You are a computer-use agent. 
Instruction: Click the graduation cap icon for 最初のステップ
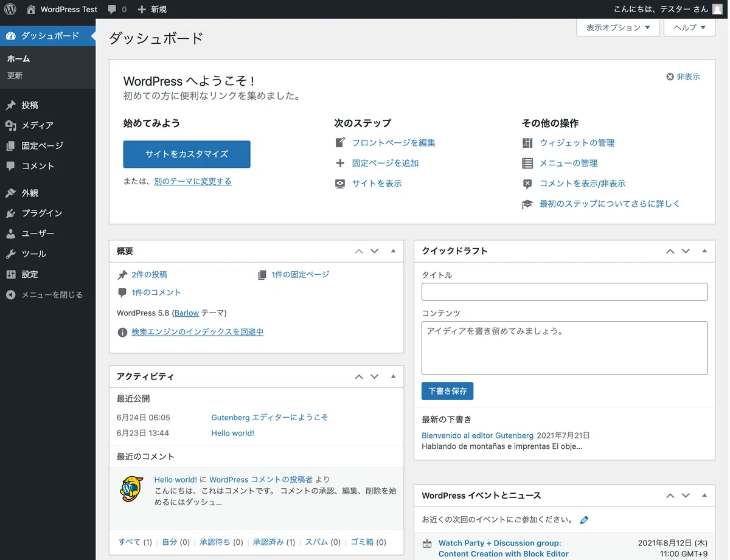coord(527,204)
